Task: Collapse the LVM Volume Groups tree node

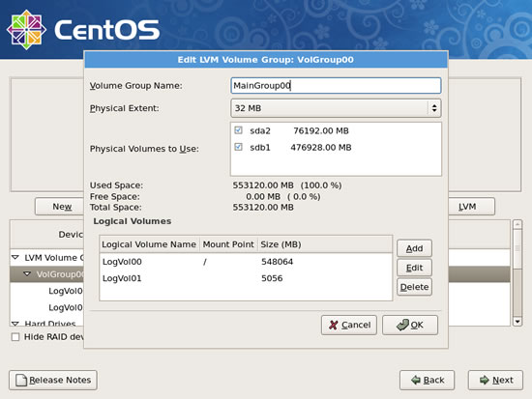Action: point(15,257)
